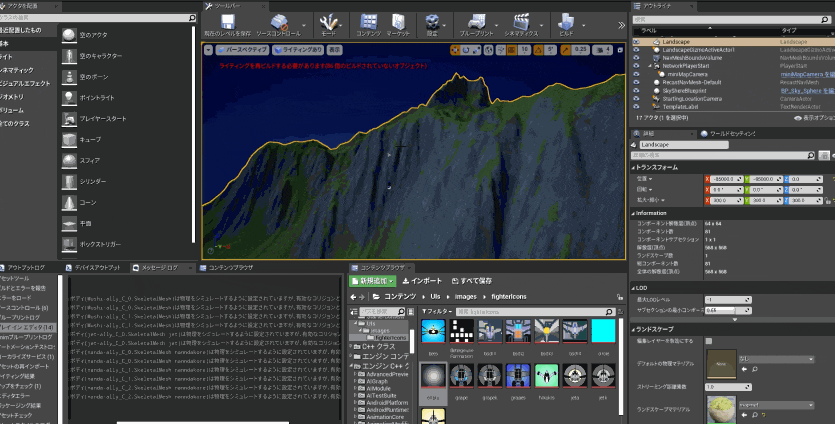The width and height of the screenshot is (835, 424).
Task: Enable the landscape edit layers checkbox
Action: (709, 340)
